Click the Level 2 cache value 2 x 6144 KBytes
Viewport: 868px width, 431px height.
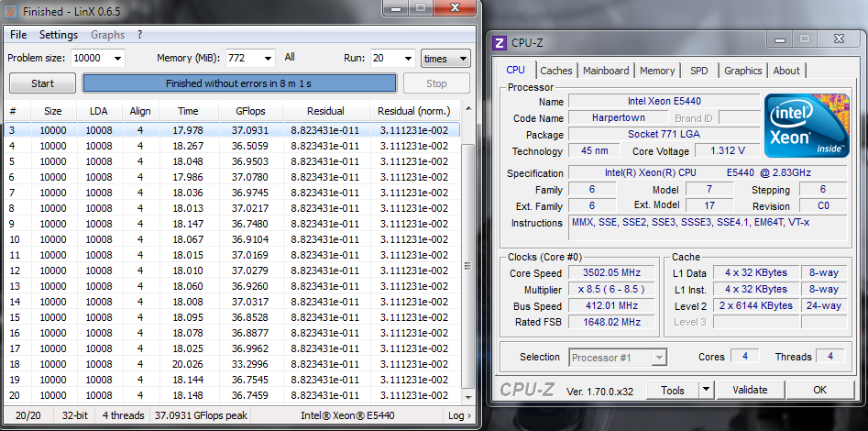(755, 305)
